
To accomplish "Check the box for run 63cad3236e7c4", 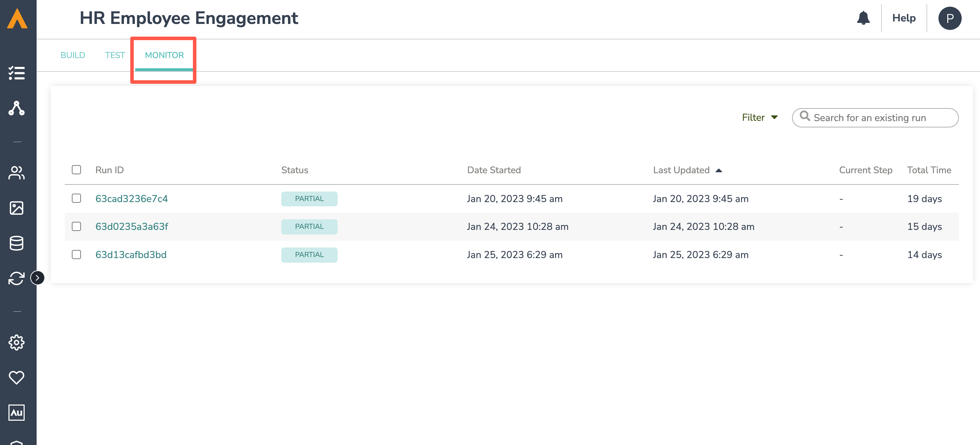I will pyautogui.click(x=76, y=198).
